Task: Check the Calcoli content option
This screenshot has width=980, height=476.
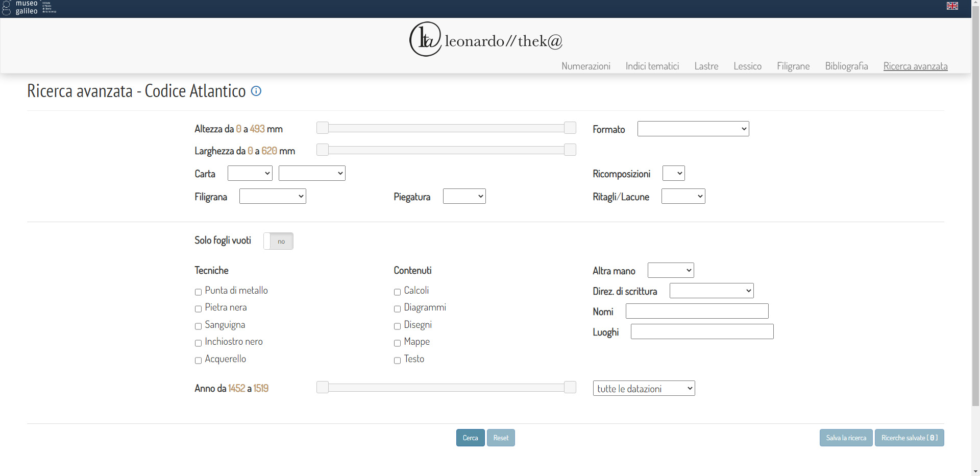Action: tap(397, 292)
